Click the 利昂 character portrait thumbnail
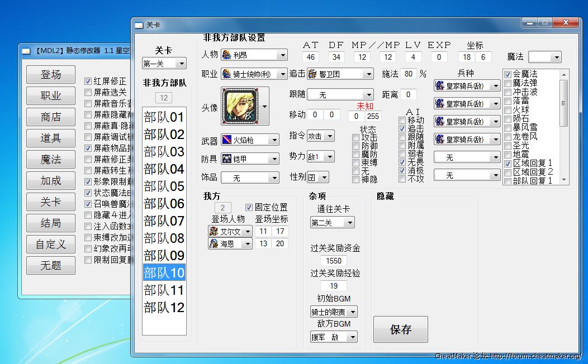Viewport: 588px width, 364px height. click(241, 106)
